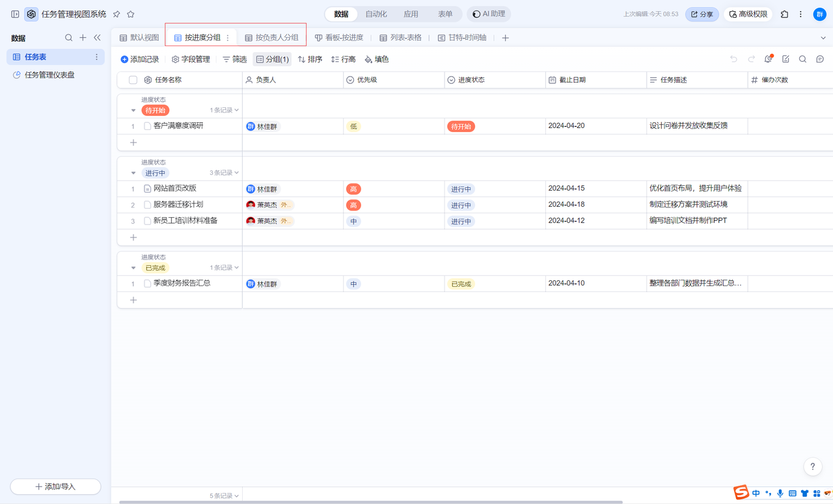Star this base as a favorite
The height and width of the screenshot is (504, 833).
[131, 14]
